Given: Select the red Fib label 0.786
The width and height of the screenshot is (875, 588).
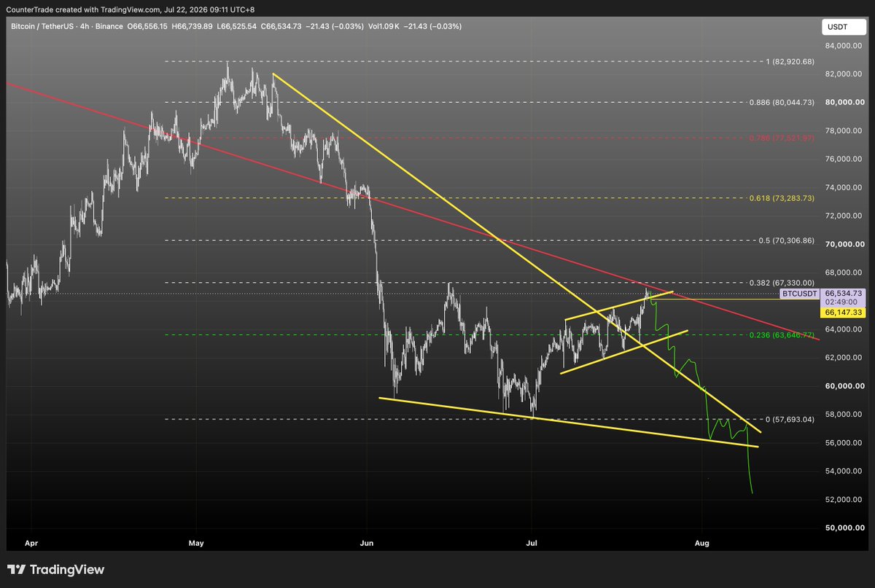Looking at the screenshot, I should point(782,138).
